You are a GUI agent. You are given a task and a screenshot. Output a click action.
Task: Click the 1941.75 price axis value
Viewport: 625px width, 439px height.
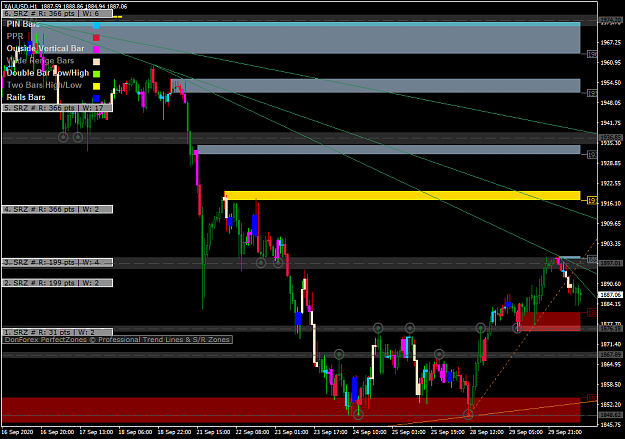pyautogui.click(x=610, y=123)
